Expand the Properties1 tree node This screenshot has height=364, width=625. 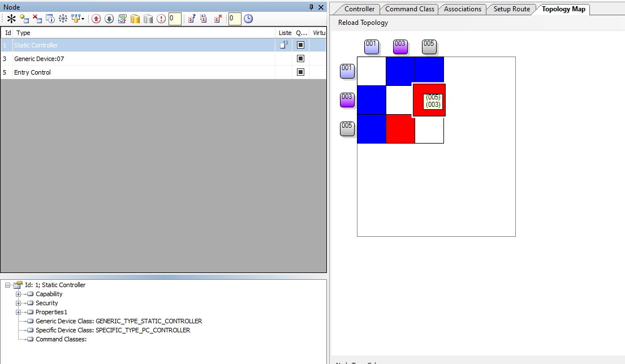pos(18,312)
